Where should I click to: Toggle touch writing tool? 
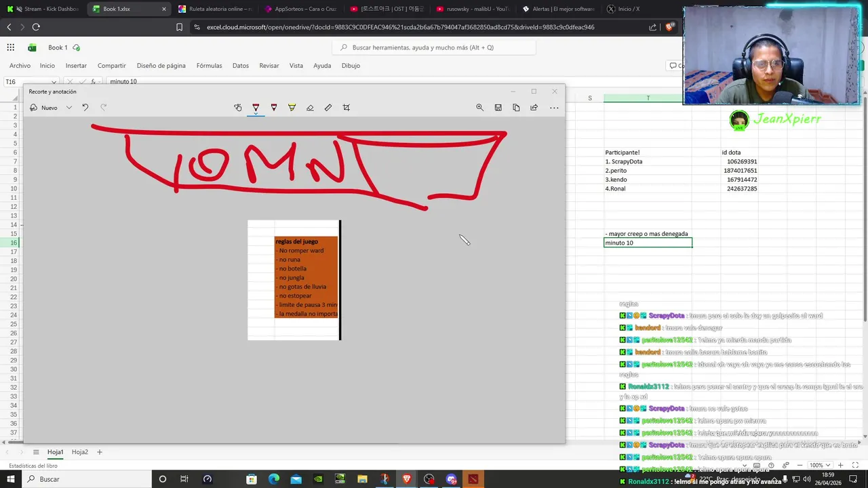point(237,108)
